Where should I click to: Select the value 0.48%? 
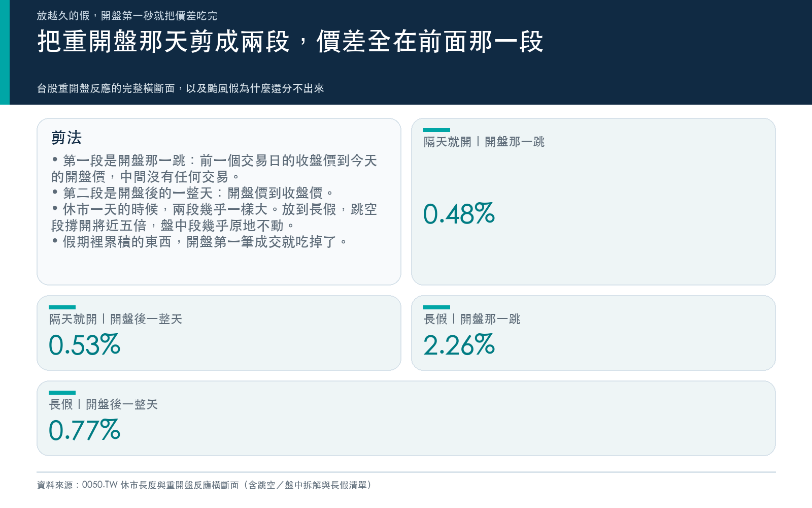[x=459, y=214]
